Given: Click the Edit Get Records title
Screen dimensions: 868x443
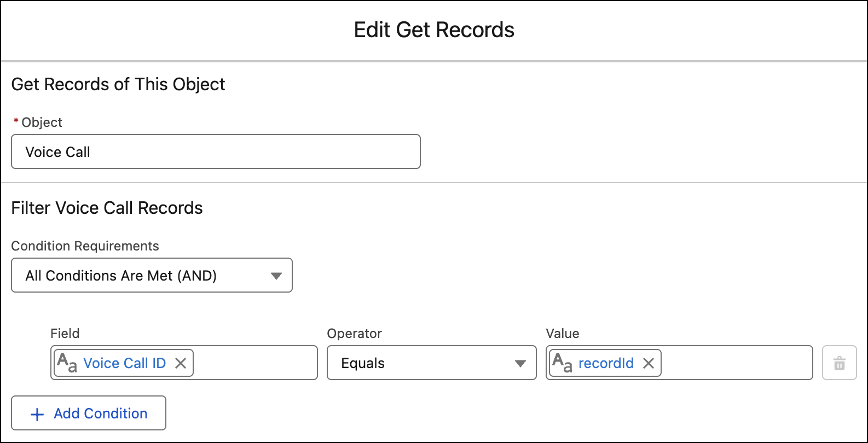Looking at the screenshot, I should pyautogui.click(x=434, y=30).
